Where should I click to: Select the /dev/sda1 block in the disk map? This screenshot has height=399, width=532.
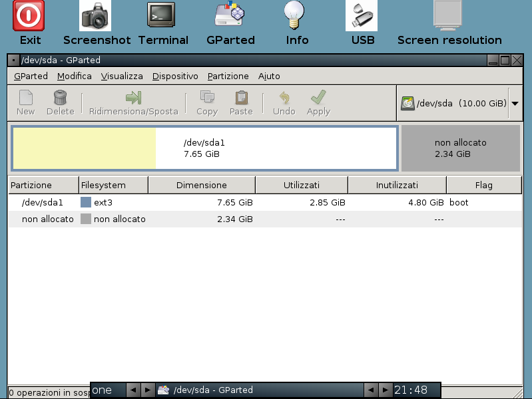tap(204, 148)
